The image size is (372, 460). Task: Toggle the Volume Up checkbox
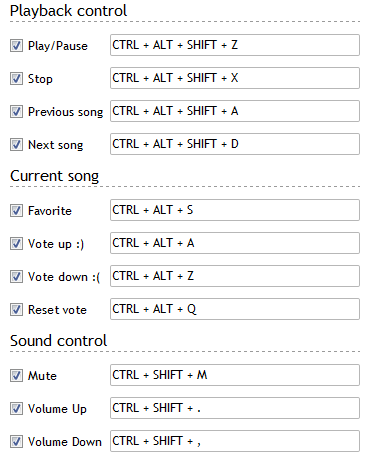coord(16,408)
